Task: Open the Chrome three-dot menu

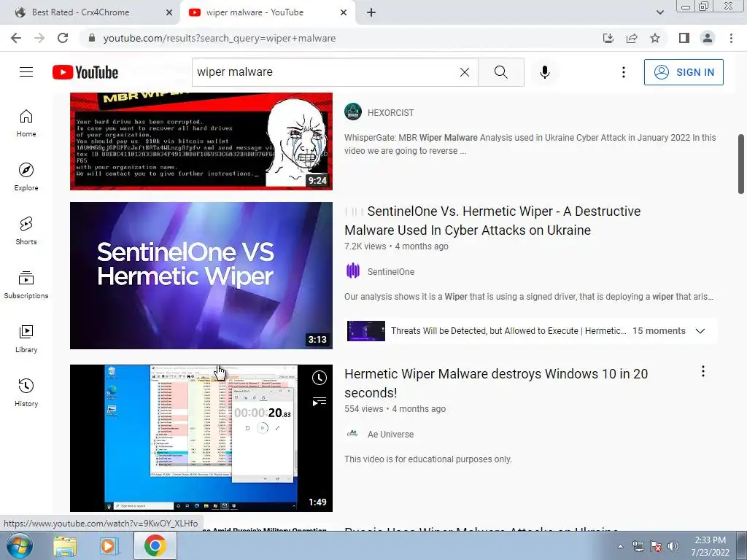Action: 731,38
